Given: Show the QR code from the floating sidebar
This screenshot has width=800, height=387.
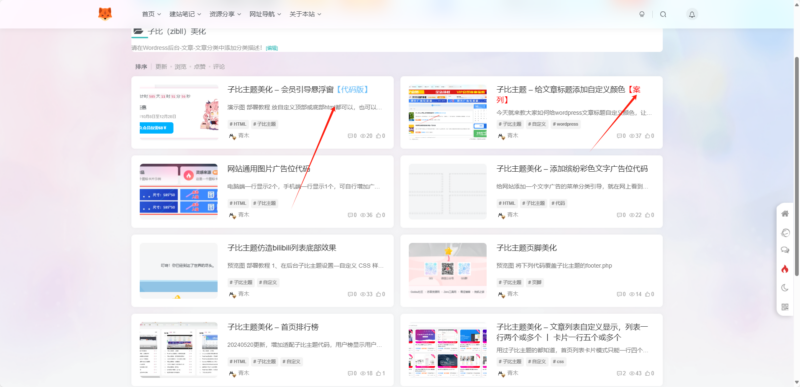Looking at the screenshot, I should point(785,306).
